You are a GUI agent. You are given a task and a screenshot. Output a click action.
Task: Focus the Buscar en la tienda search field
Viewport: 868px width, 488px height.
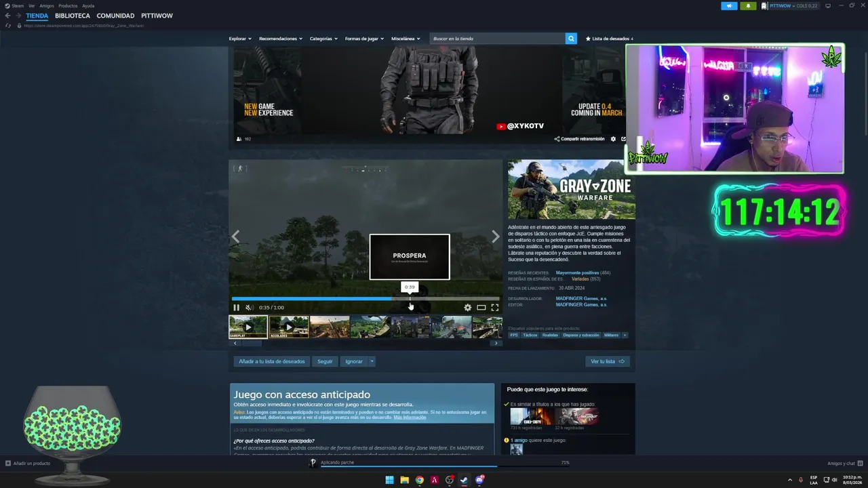coord(498,39)
